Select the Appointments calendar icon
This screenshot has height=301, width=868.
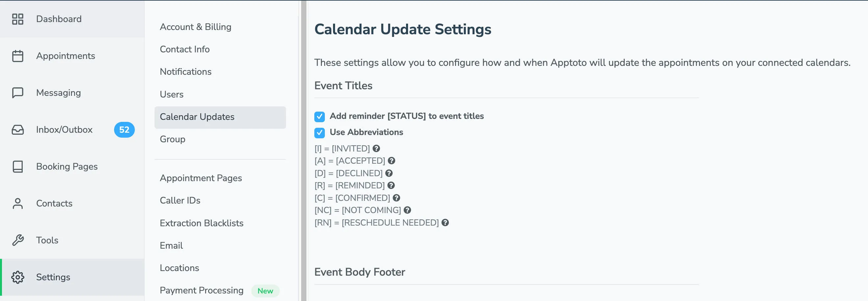(x=18, y=56)
